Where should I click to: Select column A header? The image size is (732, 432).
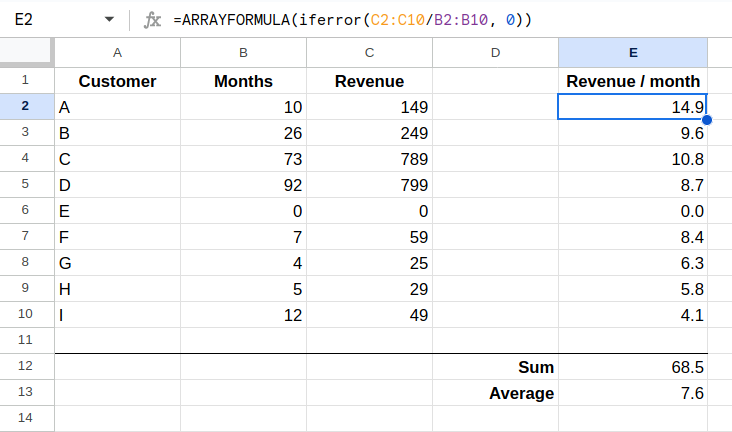[x=118, y=53]
